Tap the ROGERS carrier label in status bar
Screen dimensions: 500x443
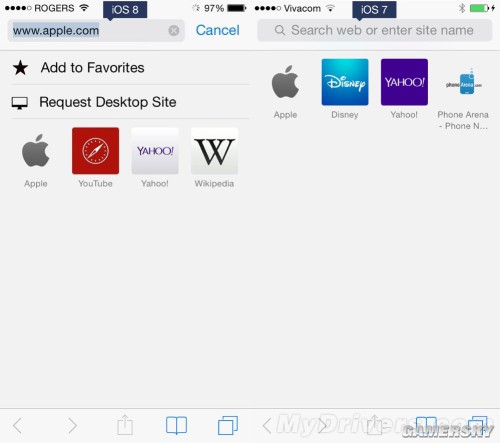pyautogui.click(x=54, y=8)
